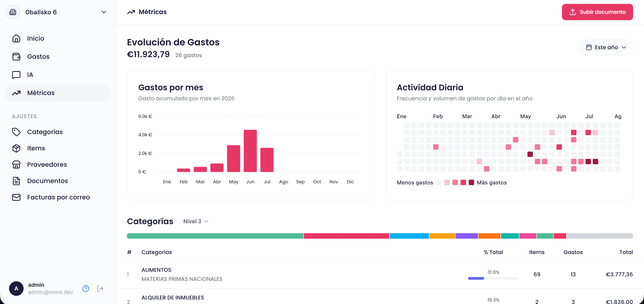644x304 pixels.
Task: Open the Inicio menu item
Action: (58, 38)
